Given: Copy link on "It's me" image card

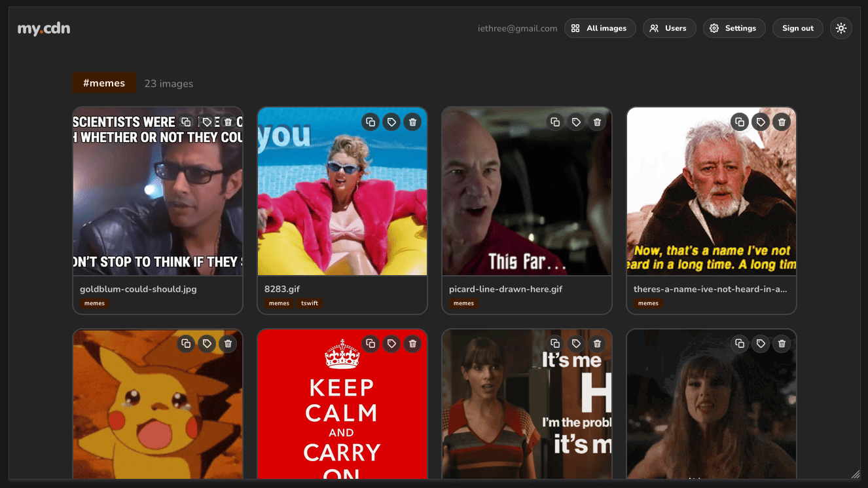Looking at the screenshot, I should coord(555,343).
